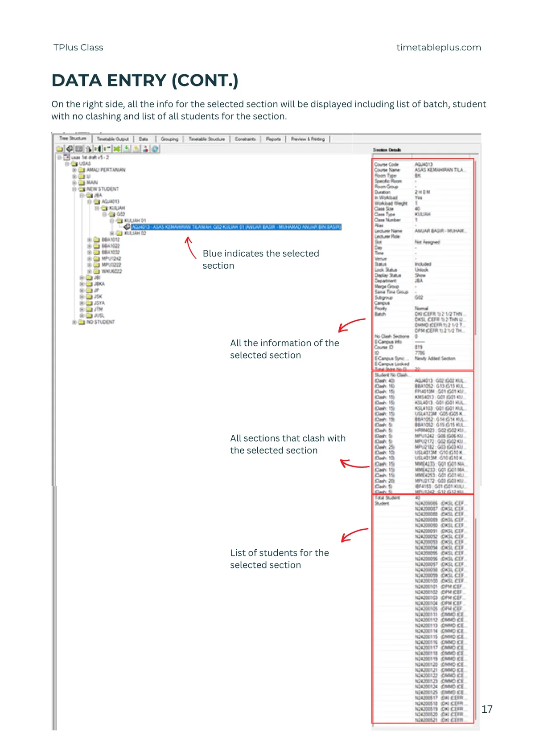Click the folder icon next to BBA1022
This screenshot has width=535, height=756.
point(97,246)
